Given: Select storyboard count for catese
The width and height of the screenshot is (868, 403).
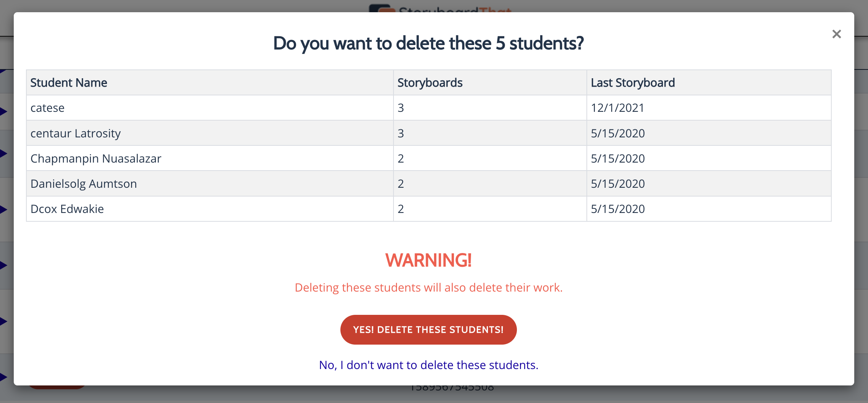Looking at the screenshot, I should [490, 108].
